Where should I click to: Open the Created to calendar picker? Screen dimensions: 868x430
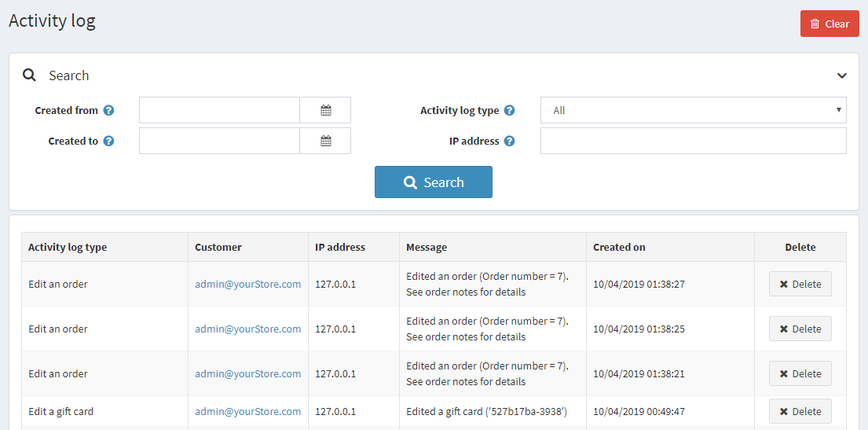point(325,141)
